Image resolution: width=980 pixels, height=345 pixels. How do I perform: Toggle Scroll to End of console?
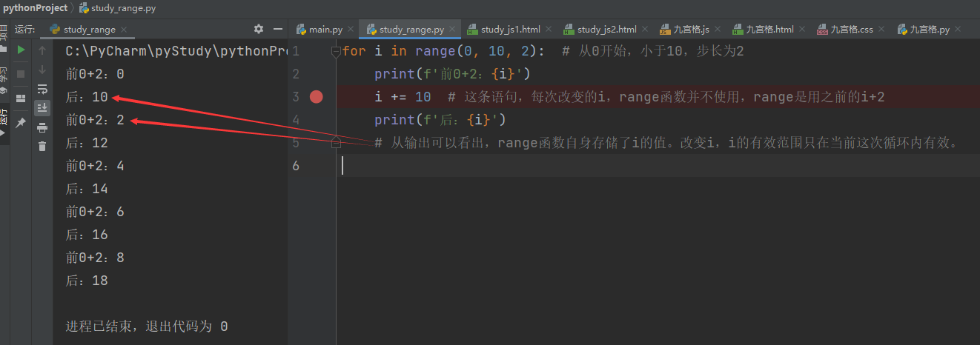[42, 108]
